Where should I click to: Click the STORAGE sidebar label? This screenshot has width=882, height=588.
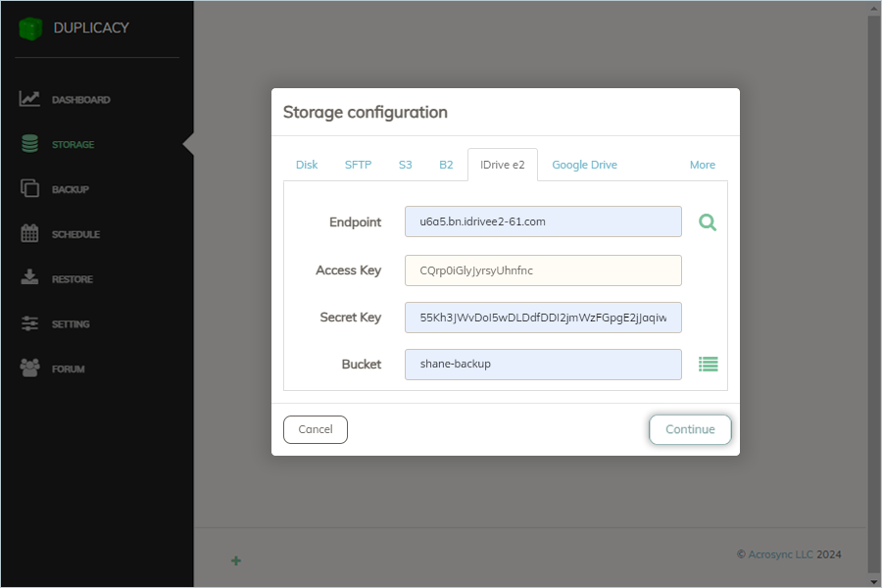73,145
